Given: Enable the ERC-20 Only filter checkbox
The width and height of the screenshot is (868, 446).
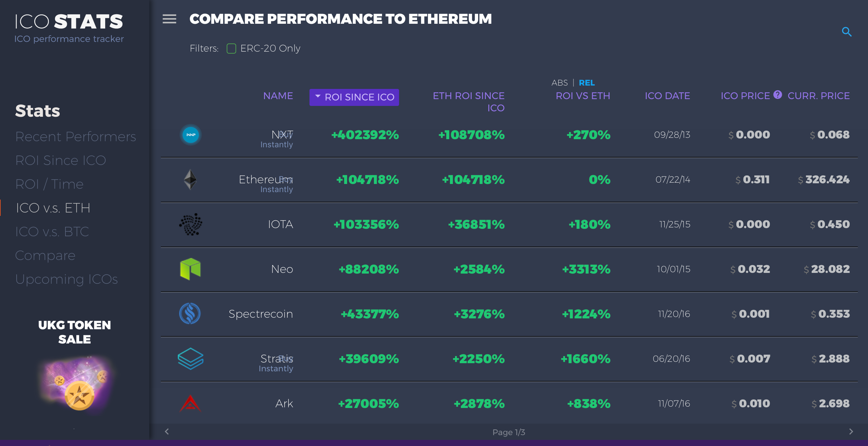Looking at the screenshot, I should 231,49.
